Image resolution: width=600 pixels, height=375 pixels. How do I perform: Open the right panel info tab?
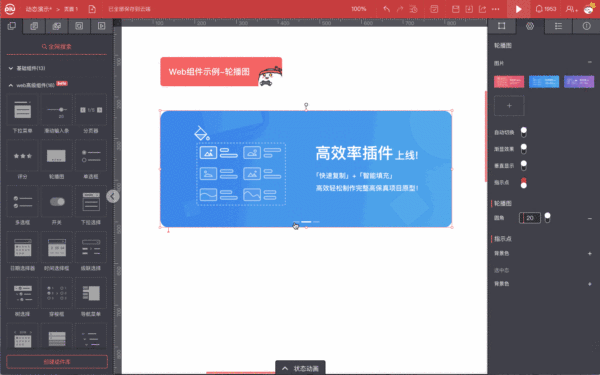pos(586,26)
